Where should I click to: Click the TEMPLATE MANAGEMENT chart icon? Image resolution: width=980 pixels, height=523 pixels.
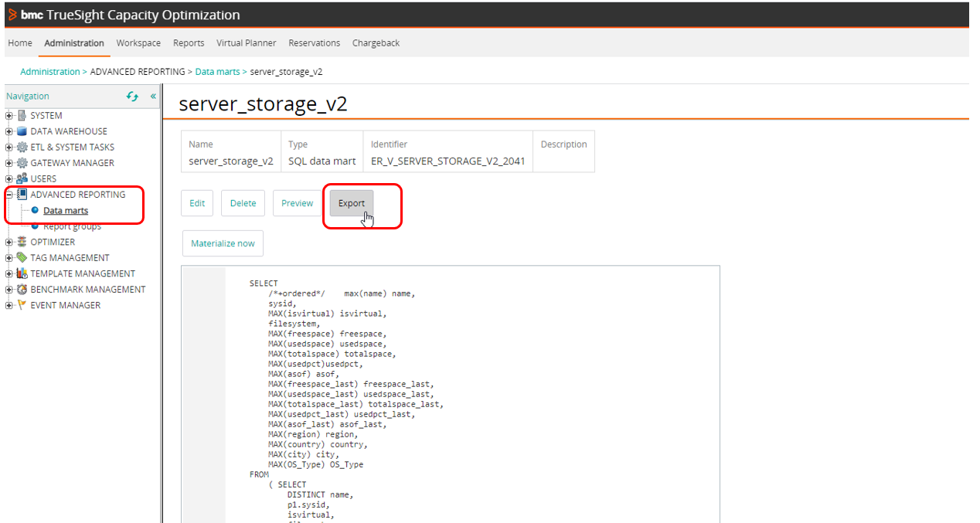point(22,273)
